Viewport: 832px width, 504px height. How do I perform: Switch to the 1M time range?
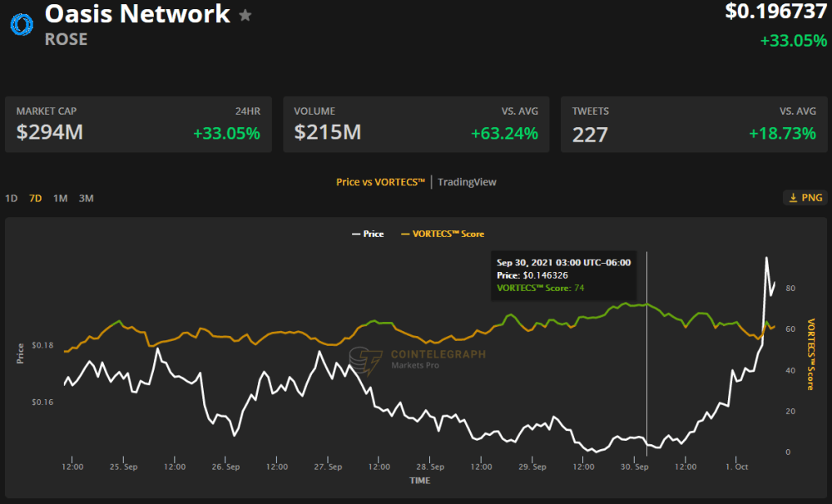pyautogui.click(x=60, y=199)
